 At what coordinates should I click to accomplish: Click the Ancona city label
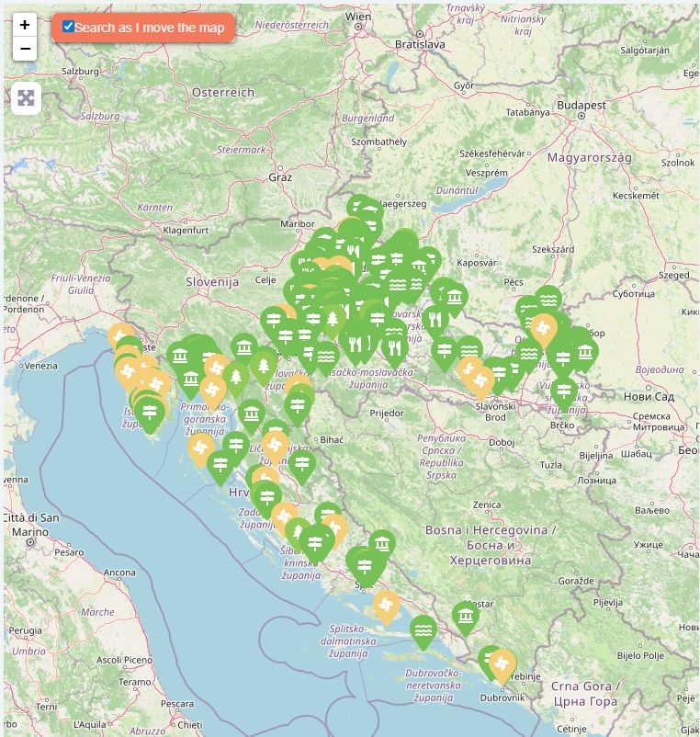pyautogui.click(x=119, y=573)
